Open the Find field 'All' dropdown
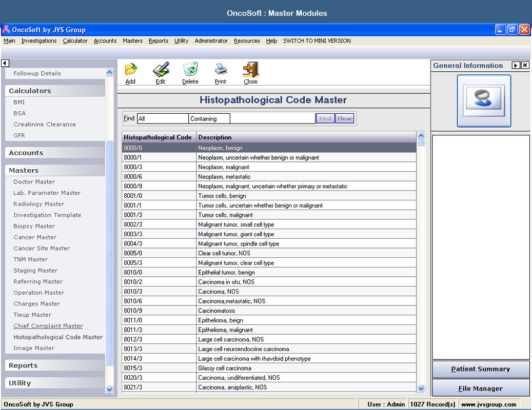This screenshot has height=410, width=532. click(163, 118)
